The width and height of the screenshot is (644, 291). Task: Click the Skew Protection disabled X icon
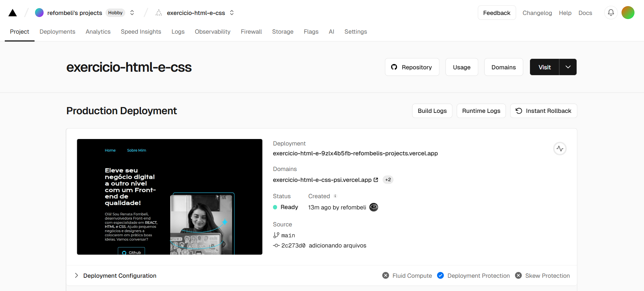point(518,275)
